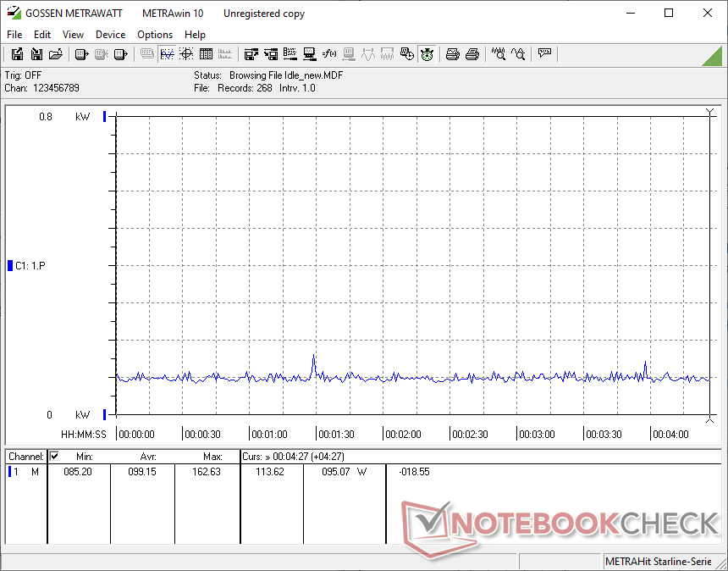Screen dimensions: 728x571
Task: Open the comment speech bubble icon
Action: [544, 54]
